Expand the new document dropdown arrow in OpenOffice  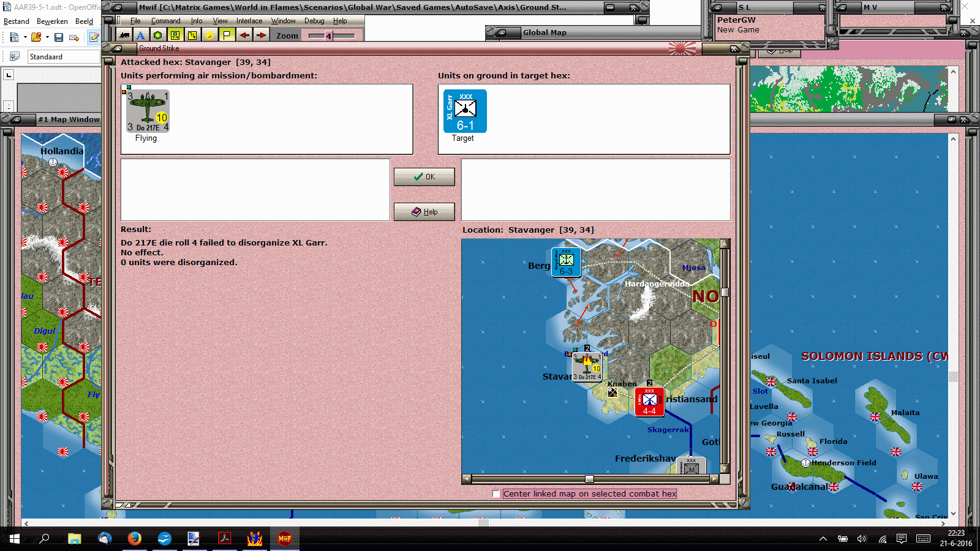point(25,37)
